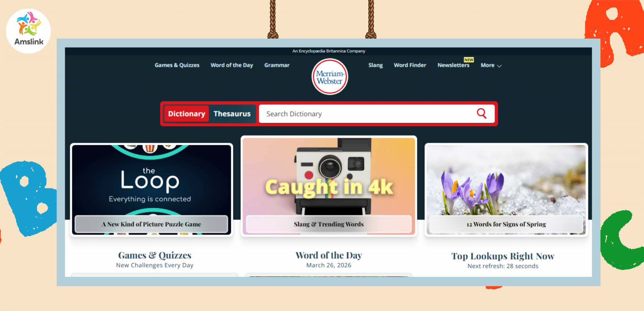Click 12 Words for Signs of Spring
644x311 pixels.
506,224
